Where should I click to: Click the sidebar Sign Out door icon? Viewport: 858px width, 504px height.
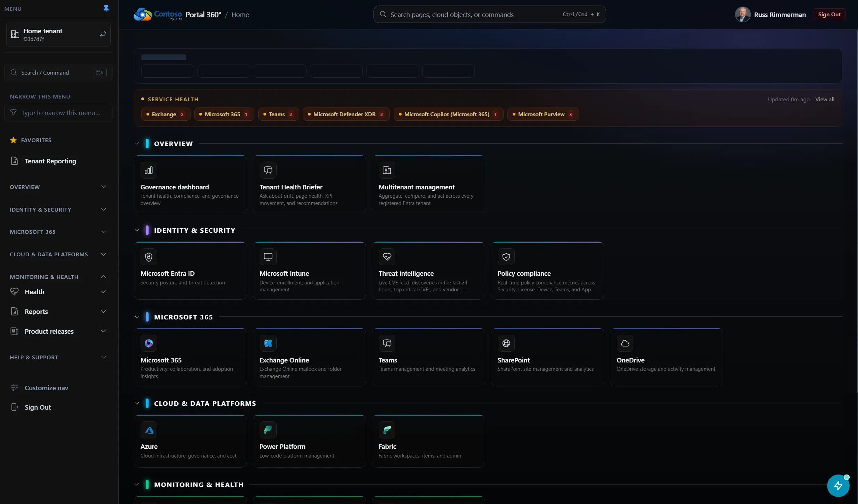pos(14,407)
